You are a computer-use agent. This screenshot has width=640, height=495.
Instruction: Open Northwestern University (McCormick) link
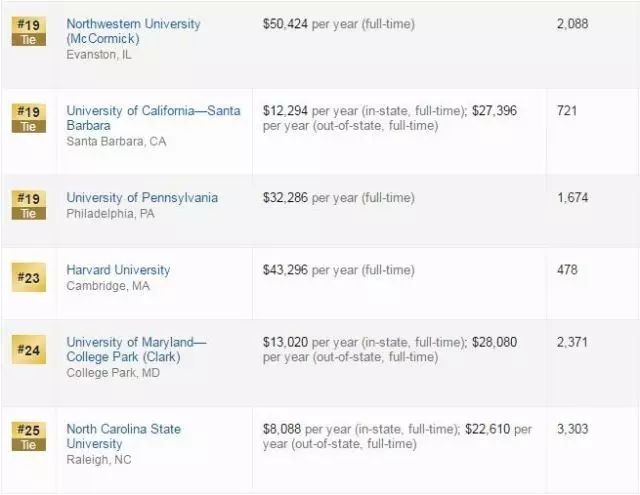click(x=133, y=31)
